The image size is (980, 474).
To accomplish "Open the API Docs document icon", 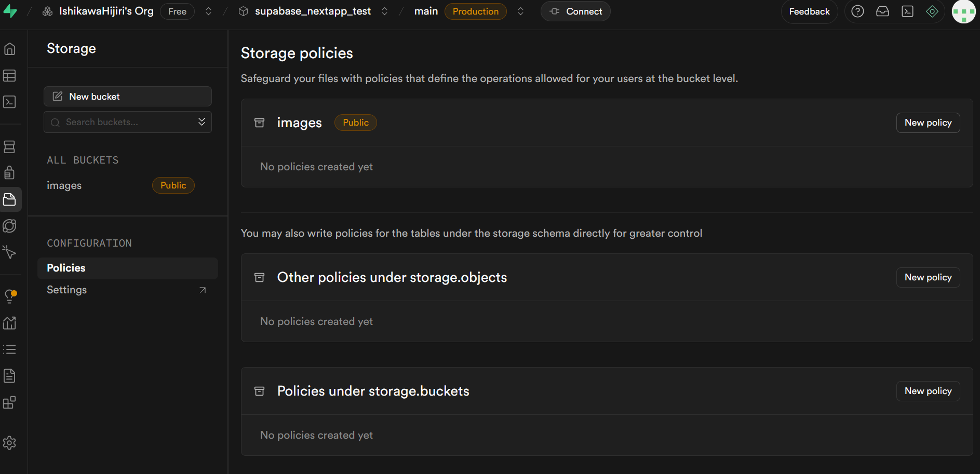I will pos(9,376).
